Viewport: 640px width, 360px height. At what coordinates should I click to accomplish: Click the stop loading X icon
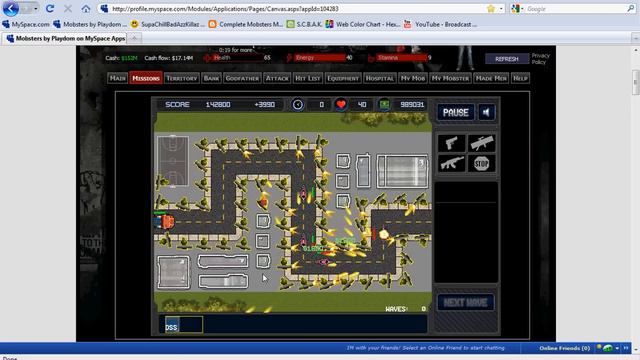click(x=68, y=8)
